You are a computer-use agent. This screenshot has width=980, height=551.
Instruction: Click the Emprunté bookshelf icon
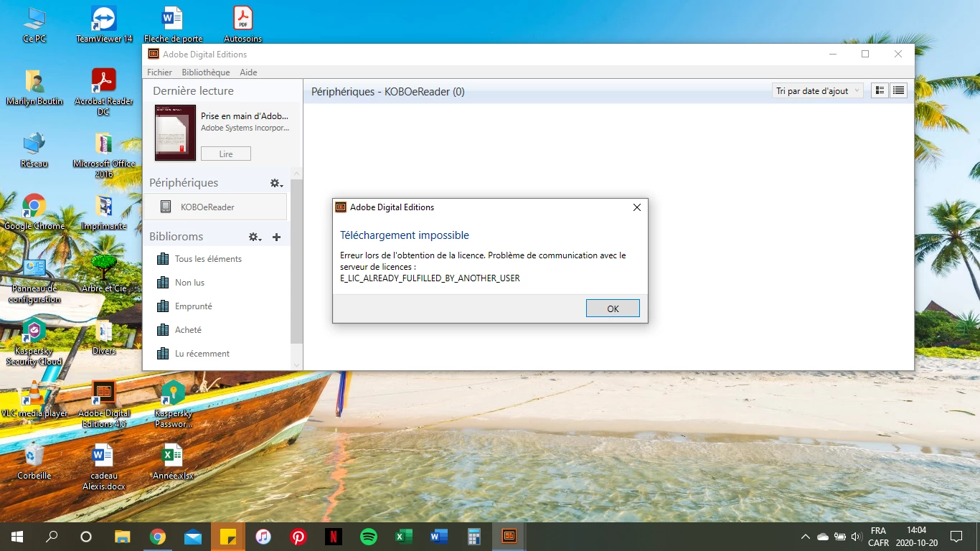coord(162,306)
